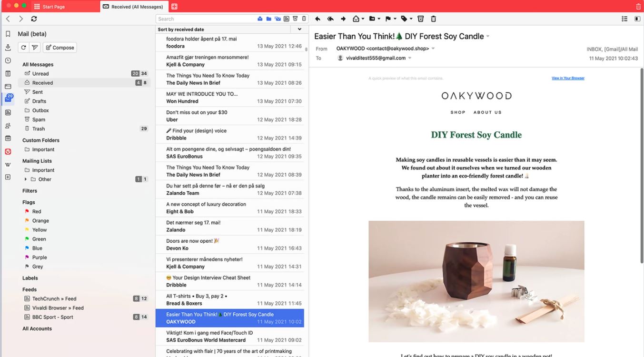Expand the Other mailing list folder
The width and height of the screenshot is (644, 357).
point(26,179)
